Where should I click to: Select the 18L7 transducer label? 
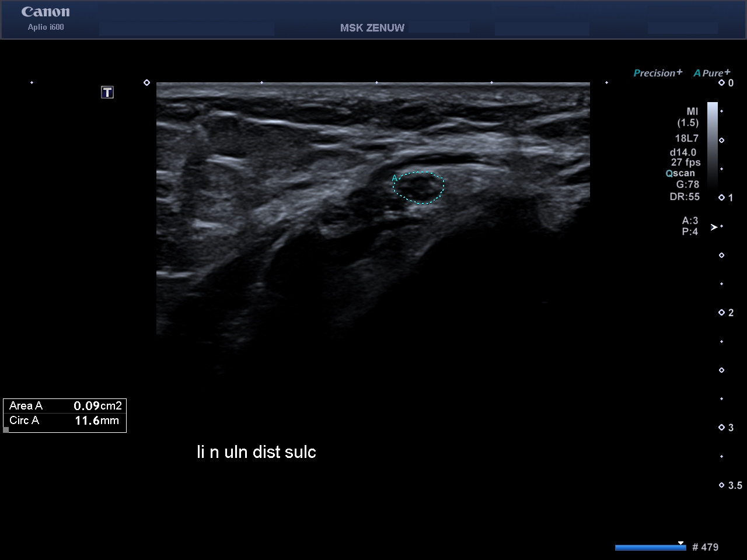[x=686, y=138]
